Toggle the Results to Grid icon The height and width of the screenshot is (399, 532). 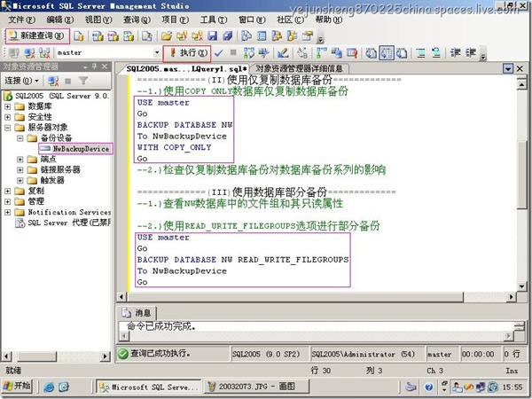pos(387,53)
